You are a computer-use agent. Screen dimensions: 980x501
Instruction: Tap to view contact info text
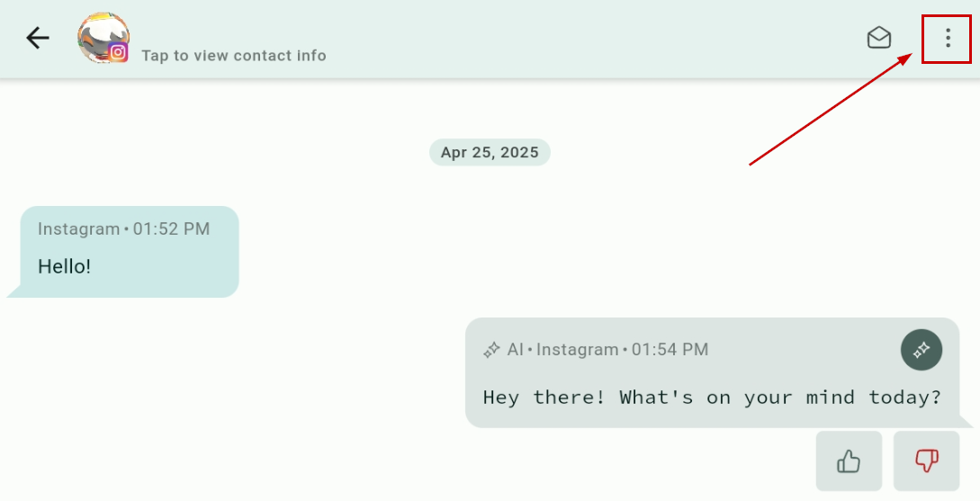coord(234,56)
